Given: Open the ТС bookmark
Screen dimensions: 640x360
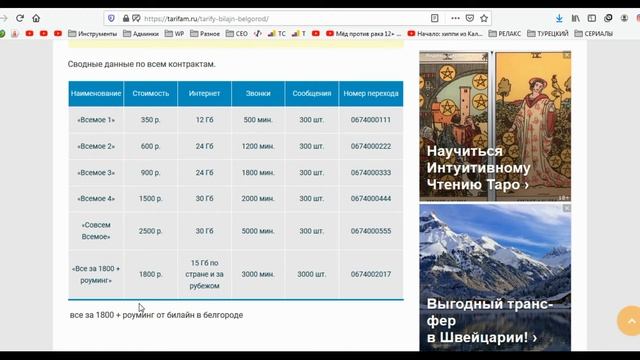Looking at the screenshot, I should [x=277, y=33].
